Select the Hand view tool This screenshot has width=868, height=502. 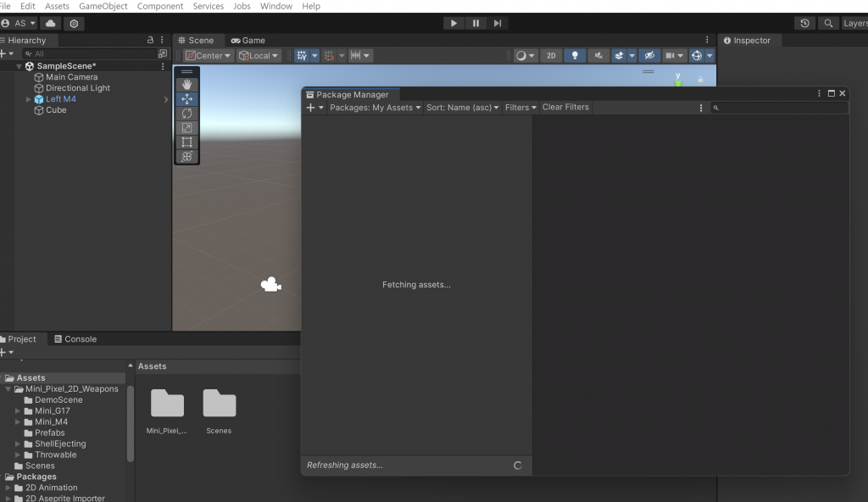pyautogui.click(x=187, y=84)
